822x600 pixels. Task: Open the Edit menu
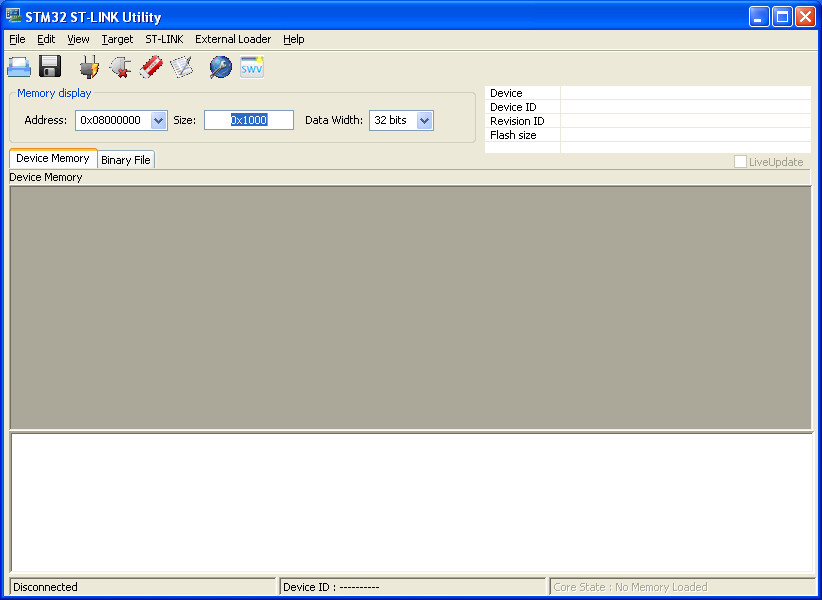(46, 39)
